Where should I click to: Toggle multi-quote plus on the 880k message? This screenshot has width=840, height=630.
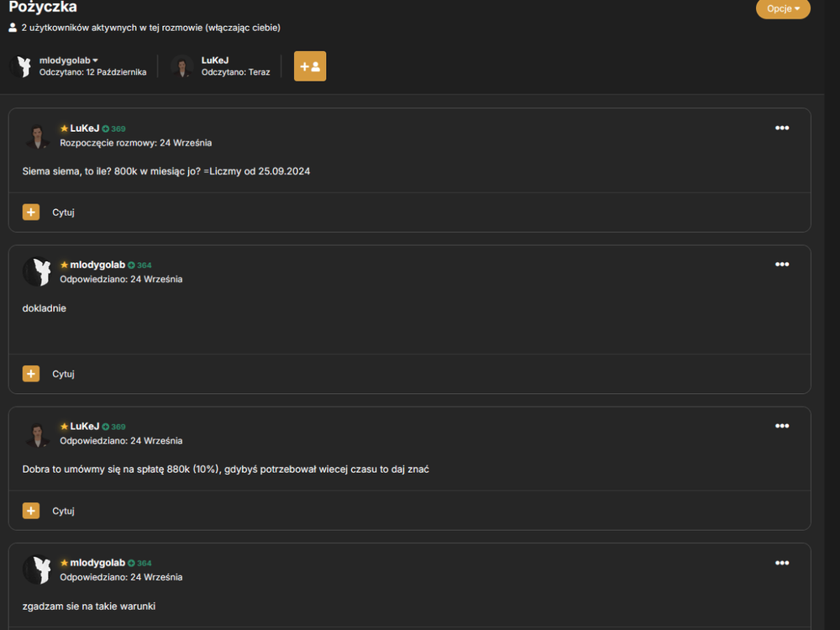tap(31, 511)
